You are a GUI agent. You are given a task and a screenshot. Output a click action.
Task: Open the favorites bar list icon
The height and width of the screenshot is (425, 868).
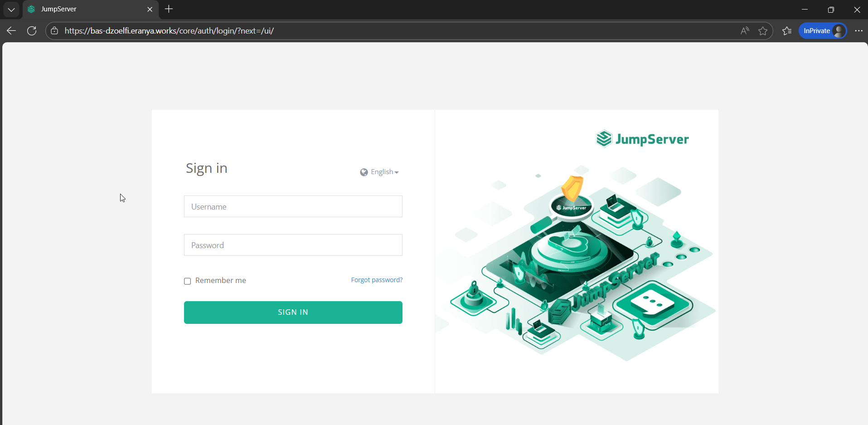point(787,30)
